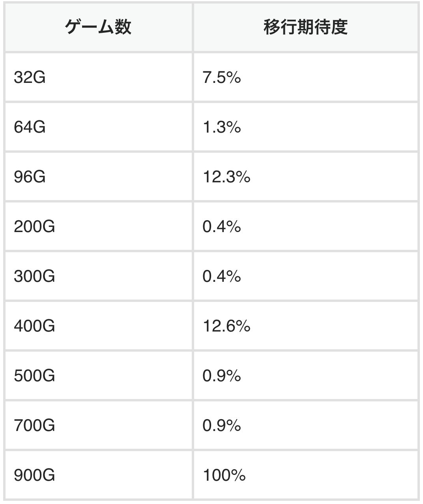The image size is (423, 504).
Task: Click the 0.4% value beside 200G
Action: pos(222,227)
